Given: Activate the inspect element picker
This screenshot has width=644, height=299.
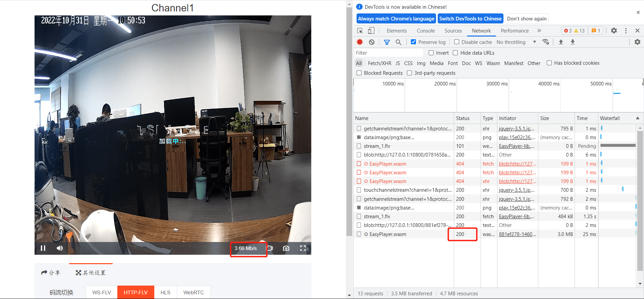Looking at the screenshot, I should click(x=360, y=31).
